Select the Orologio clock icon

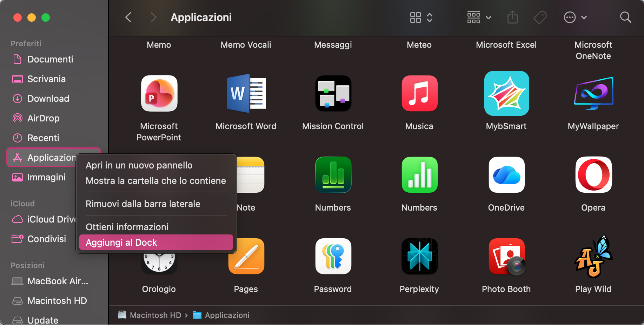(159, 263)
